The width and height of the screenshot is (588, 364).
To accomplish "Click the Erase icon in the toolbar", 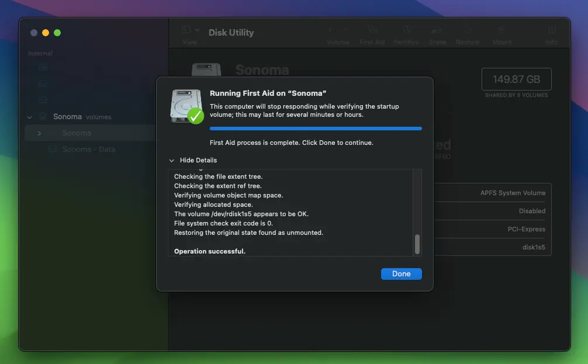I will 437,33.
